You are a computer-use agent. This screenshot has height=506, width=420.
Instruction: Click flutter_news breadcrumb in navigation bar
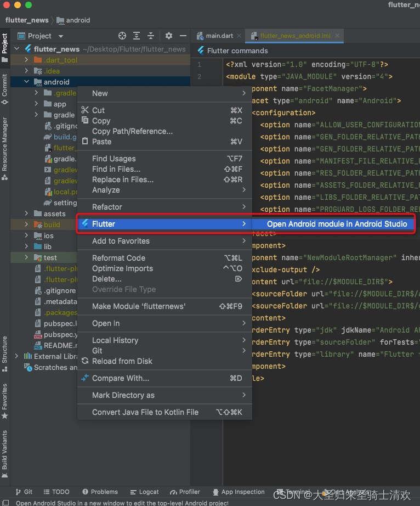pyautogui.click(x=27, y=20)
